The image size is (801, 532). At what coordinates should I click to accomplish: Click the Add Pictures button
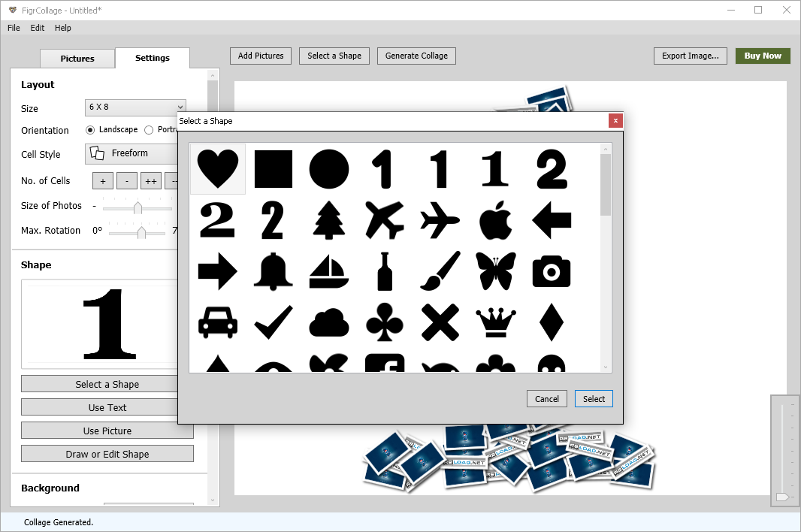[x=261, y=56]
